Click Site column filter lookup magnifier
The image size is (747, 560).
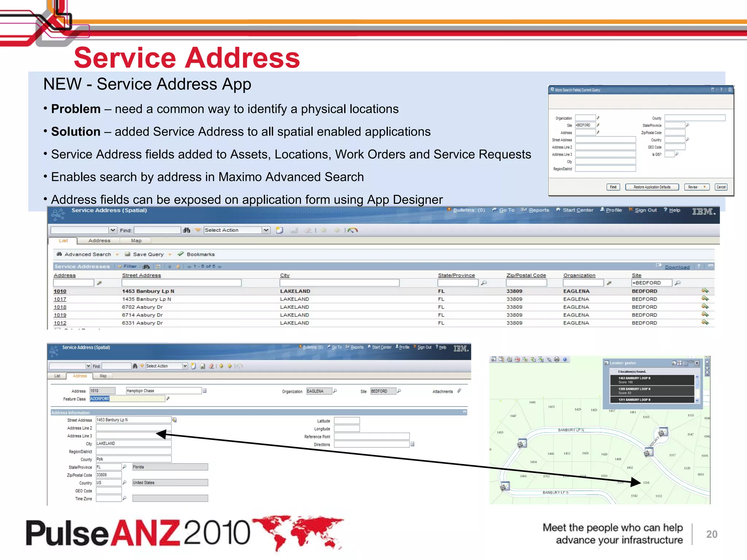coord(678,283)
